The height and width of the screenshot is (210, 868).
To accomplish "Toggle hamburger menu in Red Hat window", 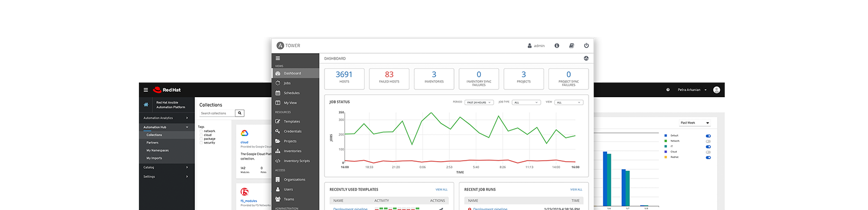I will [x=145, y=90].
